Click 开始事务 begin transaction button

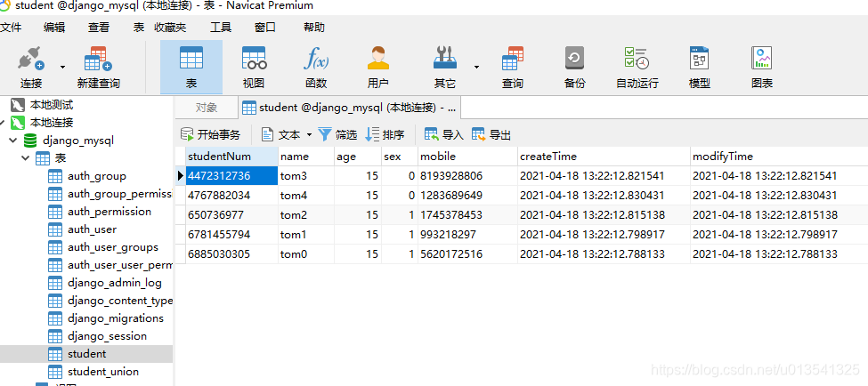(x=211, y=134)
